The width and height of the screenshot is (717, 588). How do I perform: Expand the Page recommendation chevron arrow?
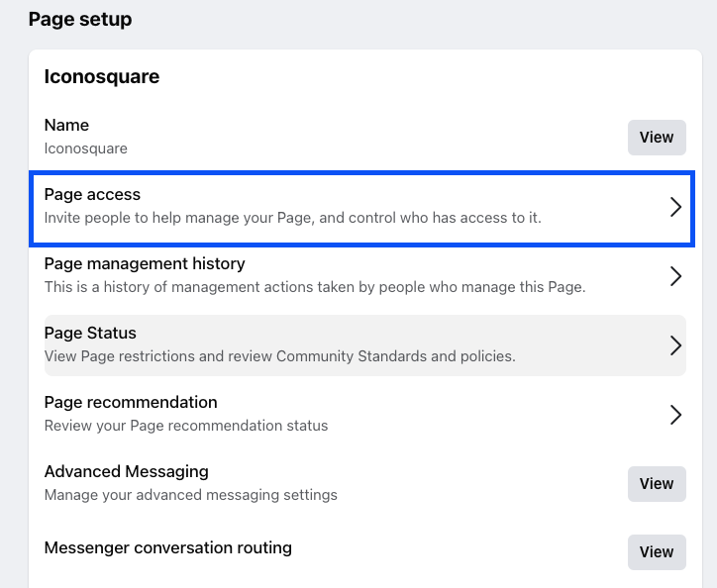[675, 415]
